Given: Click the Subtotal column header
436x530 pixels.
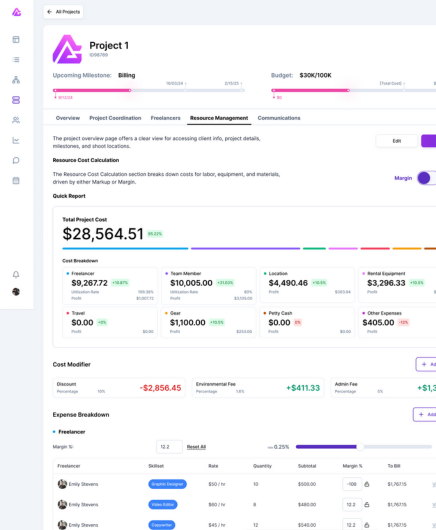Looking at the screenshot, I should point(307,466).
